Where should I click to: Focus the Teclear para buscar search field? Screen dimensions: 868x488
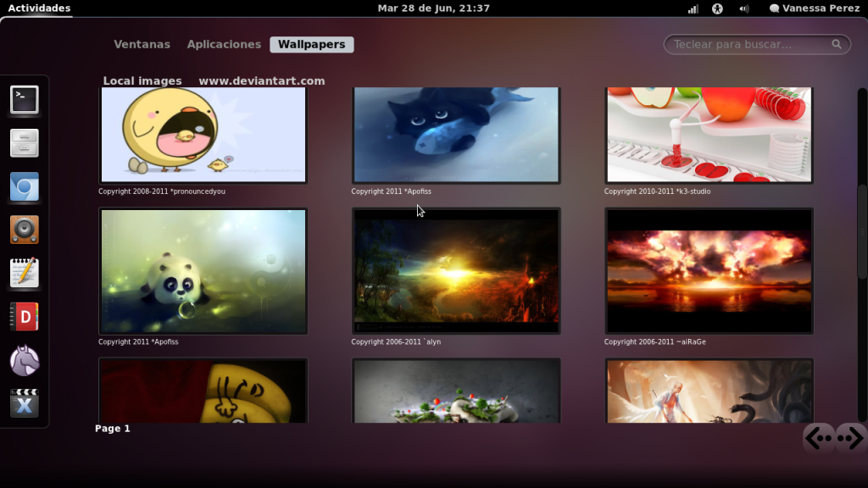tap(757, 44)
